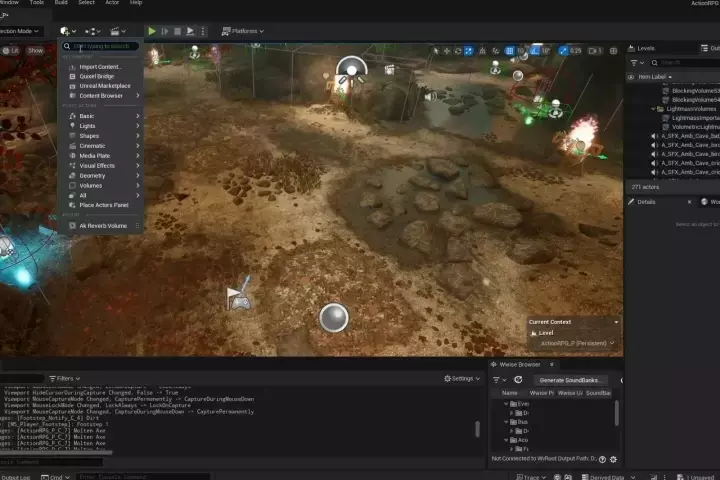This screenshot has height=480, width=720.
Task: Refresh the Wwise Browser
Action: tap(518, 380)
